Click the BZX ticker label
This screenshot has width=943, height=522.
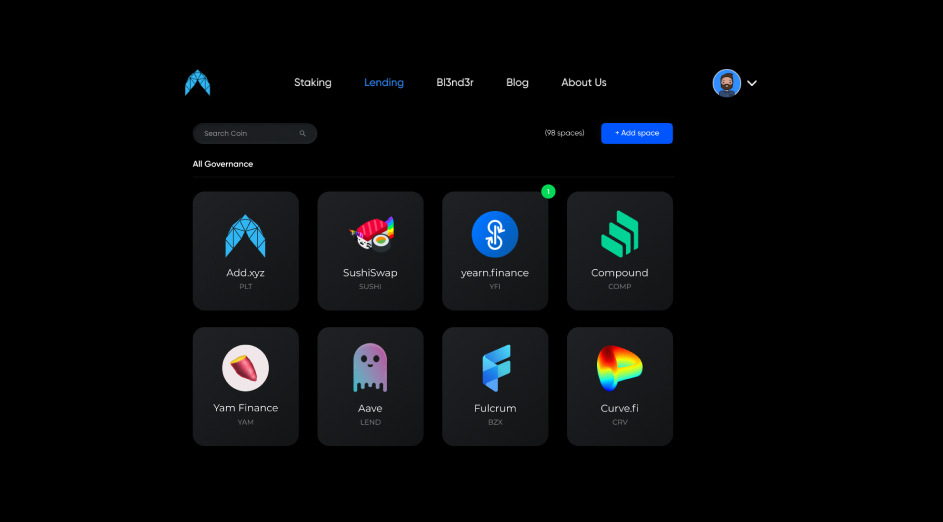pos(495,422)
